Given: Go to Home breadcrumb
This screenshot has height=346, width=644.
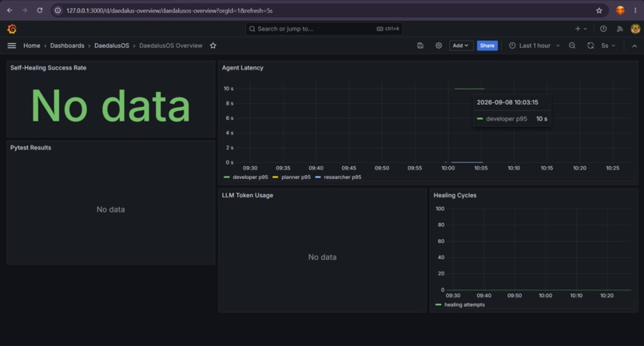Looking at the screenshot, I should click(x=32, y=46).
